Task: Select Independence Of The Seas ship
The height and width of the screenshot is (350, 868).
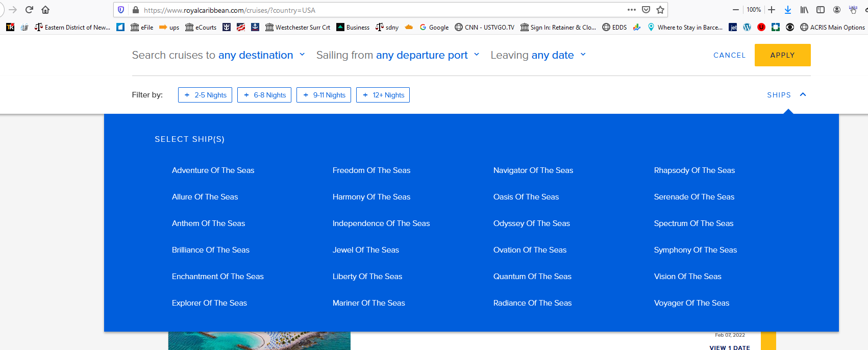Action: (x=381, y=223)
